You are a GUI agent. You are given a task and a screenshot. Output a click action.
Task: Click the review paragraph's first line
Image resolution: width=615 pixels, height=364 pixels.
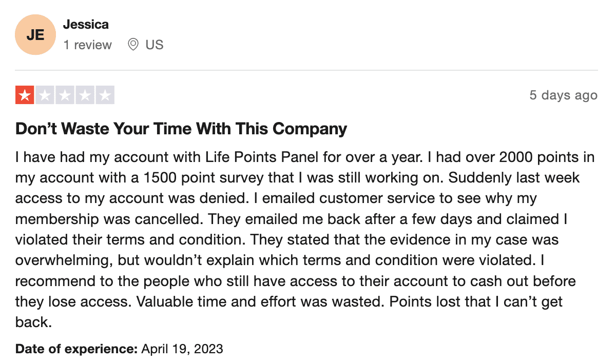point(305,157)
